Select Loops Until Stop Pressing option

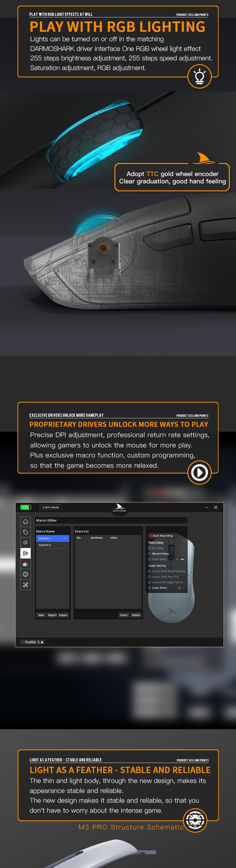(150, 571)
